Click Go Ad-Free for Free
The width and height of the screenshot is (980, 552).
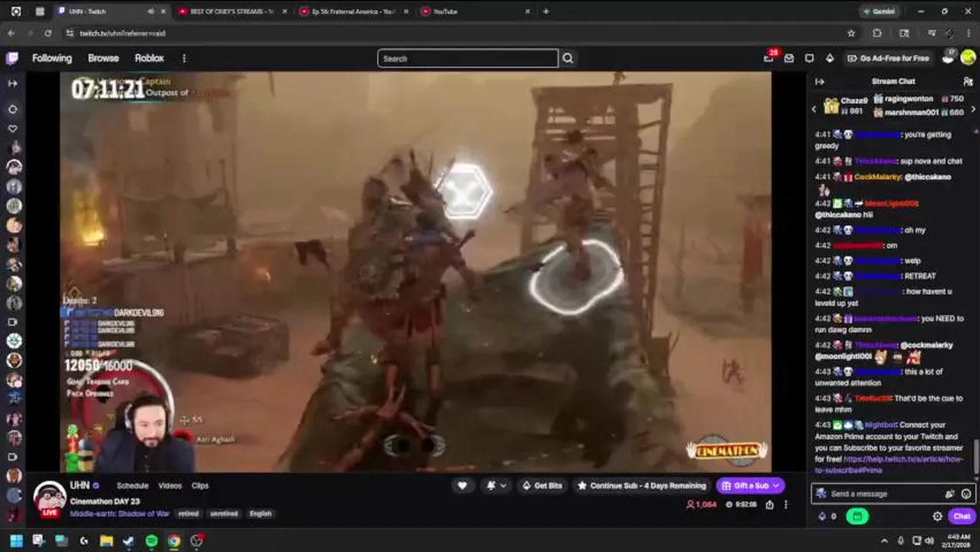889,58
